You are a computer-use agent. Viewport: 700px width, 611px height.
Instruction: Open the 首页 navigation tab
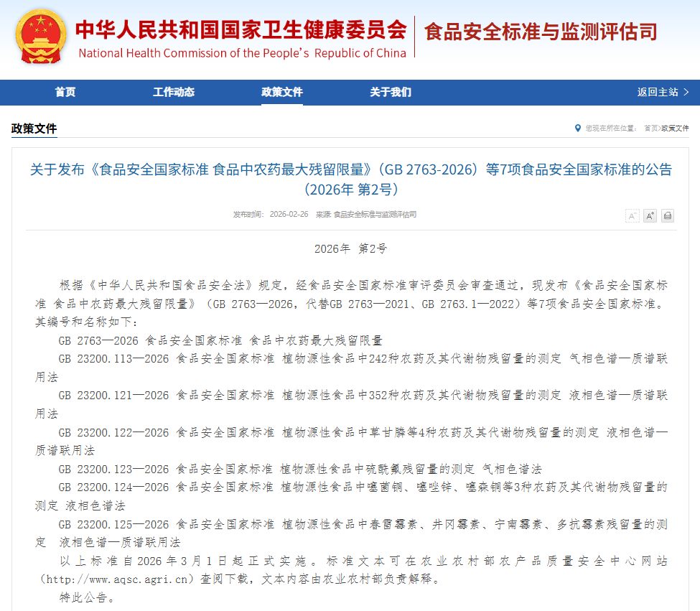(65, 92)
